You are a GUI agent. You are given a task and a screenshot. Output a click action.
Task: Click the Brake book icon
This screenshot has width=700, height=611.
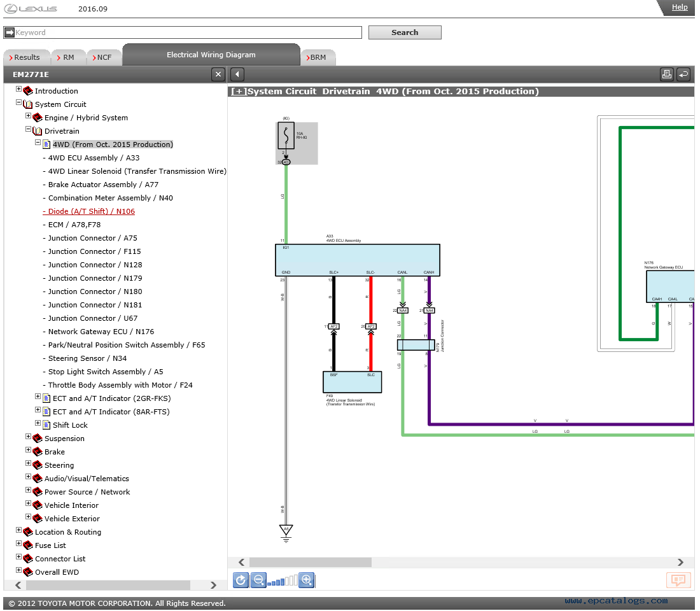pyautogui.click(x=38, y=452)
